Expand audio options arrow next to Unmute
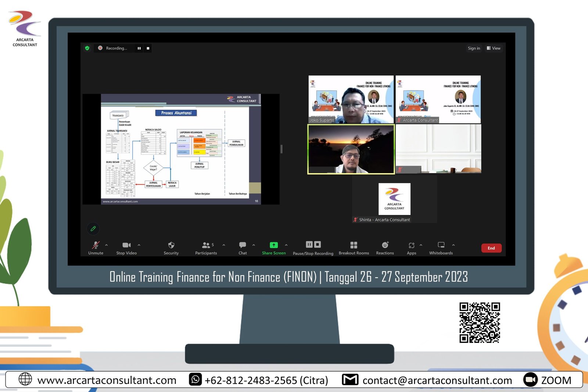Screen dimensions: 588x392 [x=107, y=245]
